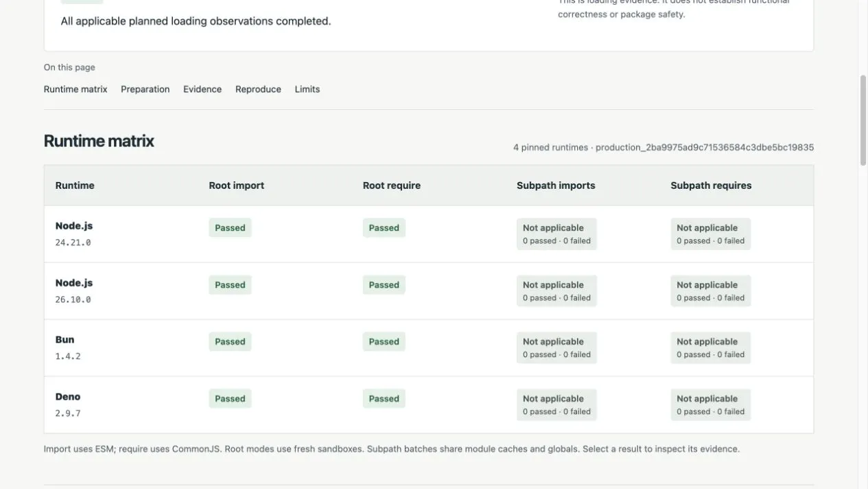Viewport: 868px width, 489px height.
Task: Select the Bun runtime name
Action: (64, 339)
